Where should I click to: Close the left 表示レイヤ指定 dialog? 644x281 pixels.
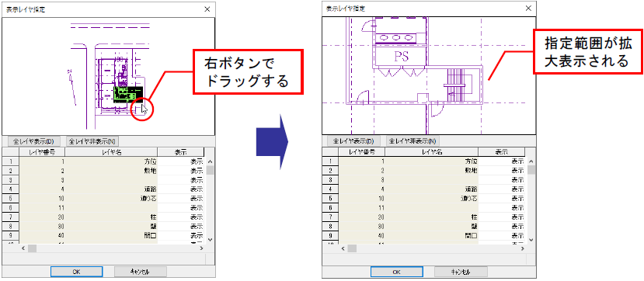click(207, 9)
